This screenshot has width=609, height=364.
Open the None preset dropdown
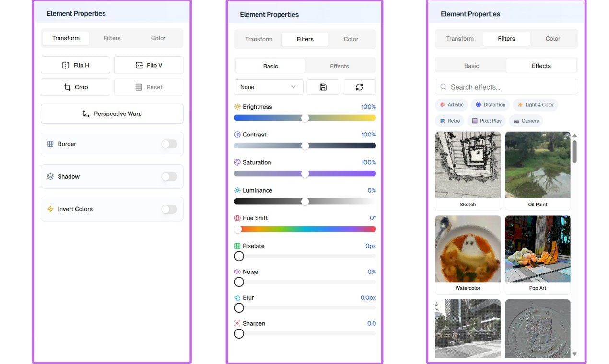268,87
